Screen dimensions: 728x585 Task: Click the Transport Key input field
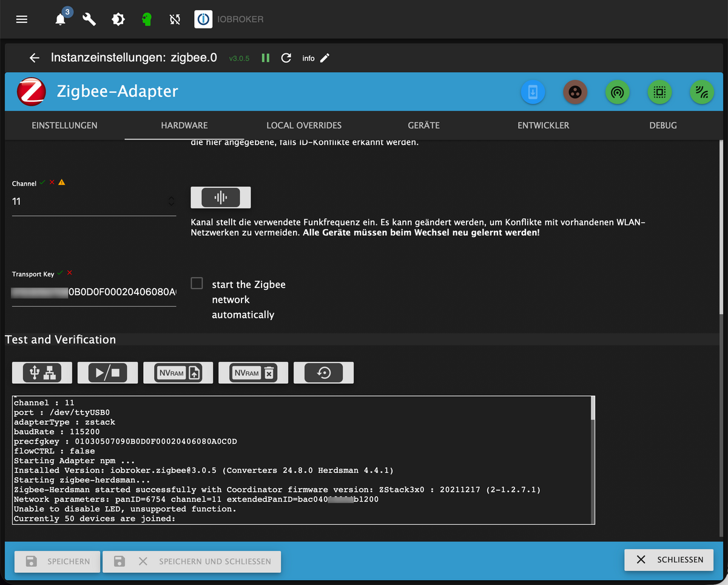pos(94,293)
